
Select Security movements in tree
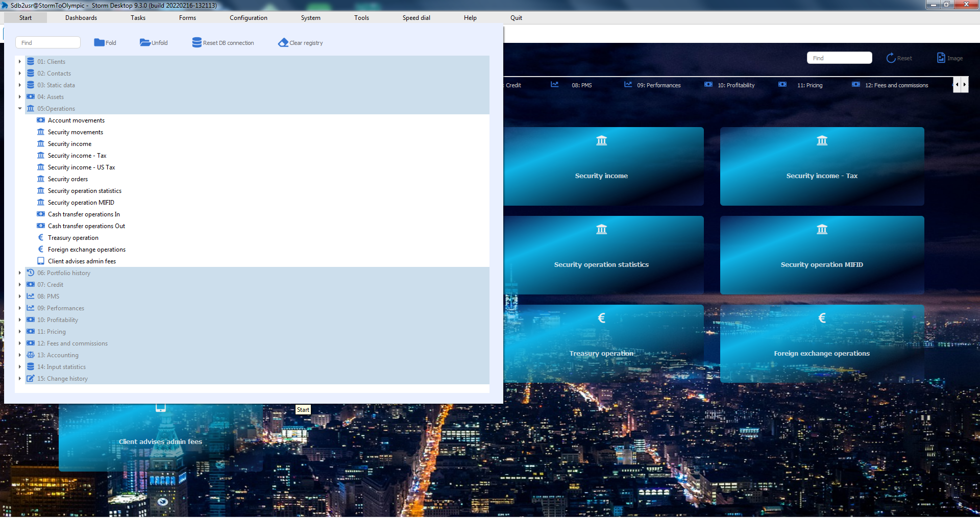point(76,132)
